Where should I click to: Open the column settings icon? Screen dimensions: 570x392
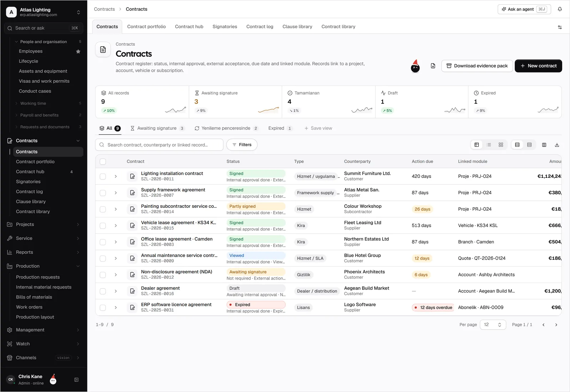click(x=544, y=145)
